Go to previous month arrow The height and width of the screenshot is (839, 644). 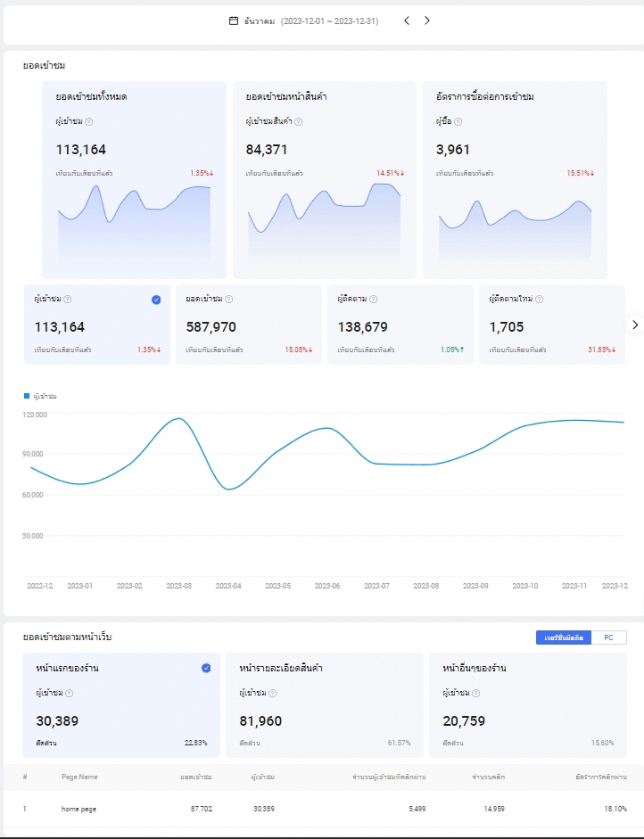pos(407,21)
